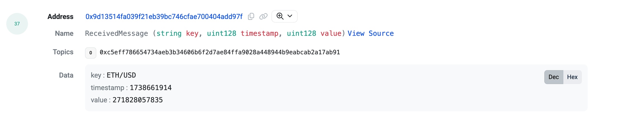Viewport: 644px width, 135px height.
Task: Open the 0x9d13514f… contract address link
Action: 164,17
